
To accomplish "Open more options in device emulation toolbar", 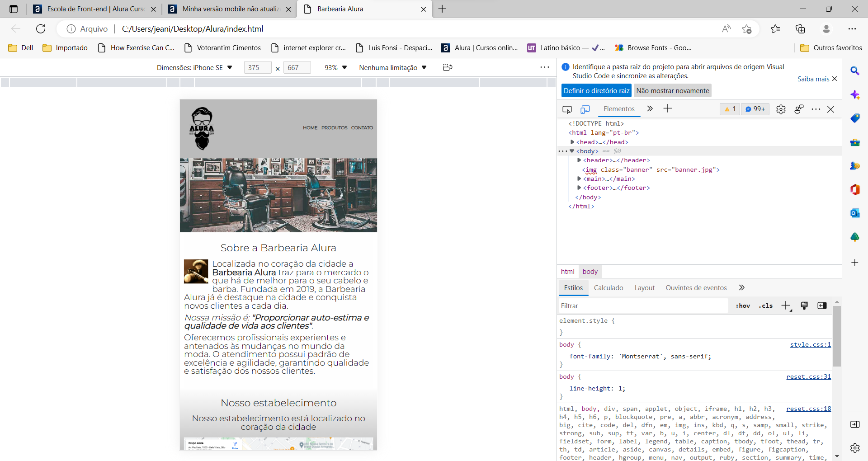I will [544, 67].
